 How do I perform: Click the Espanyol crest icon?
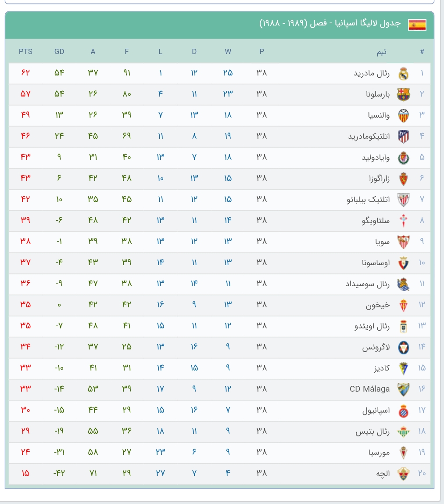403,410
